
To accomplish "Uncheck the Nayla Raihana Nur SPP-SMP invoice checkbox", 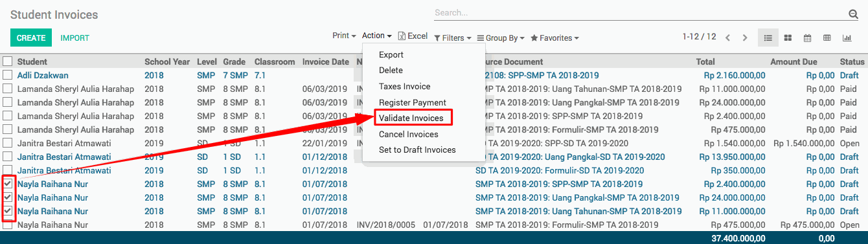I will pos(8,184).
